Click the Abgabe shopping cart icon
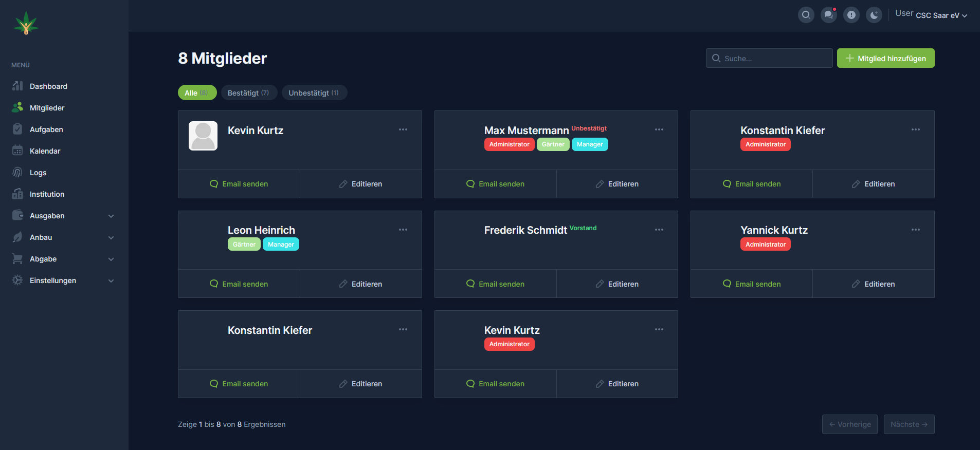The width and height of the screenshot is (980, 450). coord(17,258)
